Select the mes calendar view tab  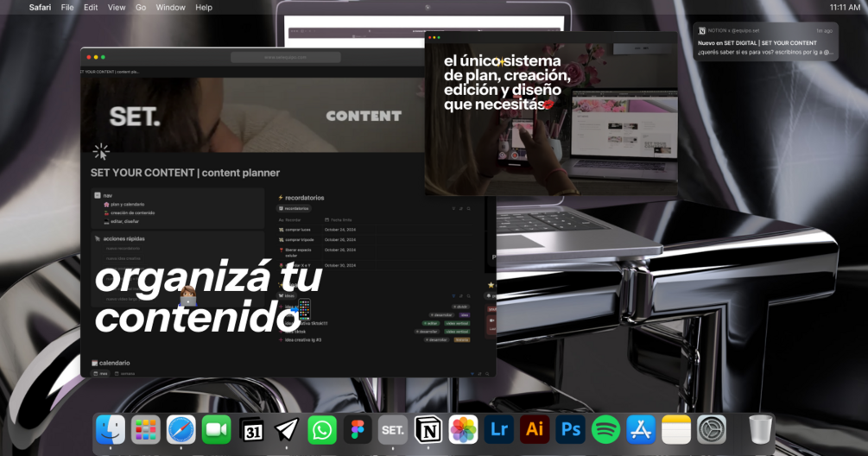(x=101, y=374)
